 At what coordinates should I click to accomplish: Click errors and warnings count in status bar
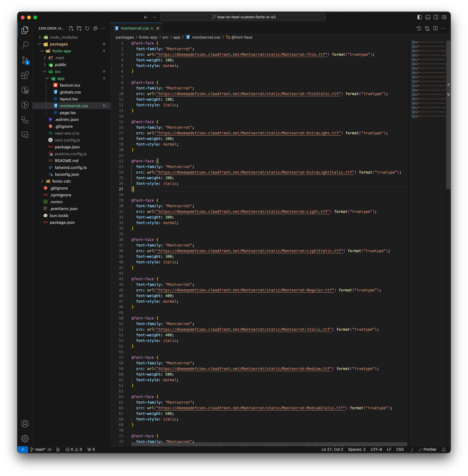74,450
